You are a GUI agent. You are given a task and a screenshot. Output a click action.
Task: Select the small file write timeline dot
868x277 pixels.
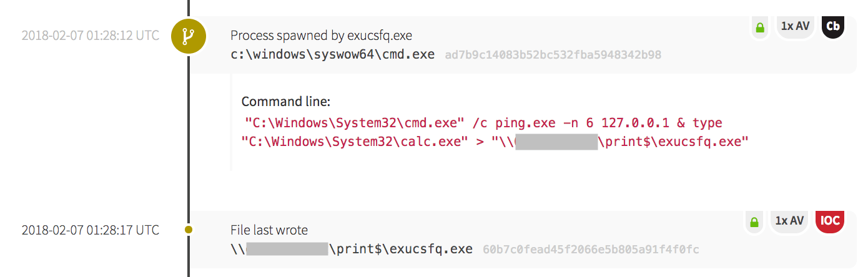[188, 230]
